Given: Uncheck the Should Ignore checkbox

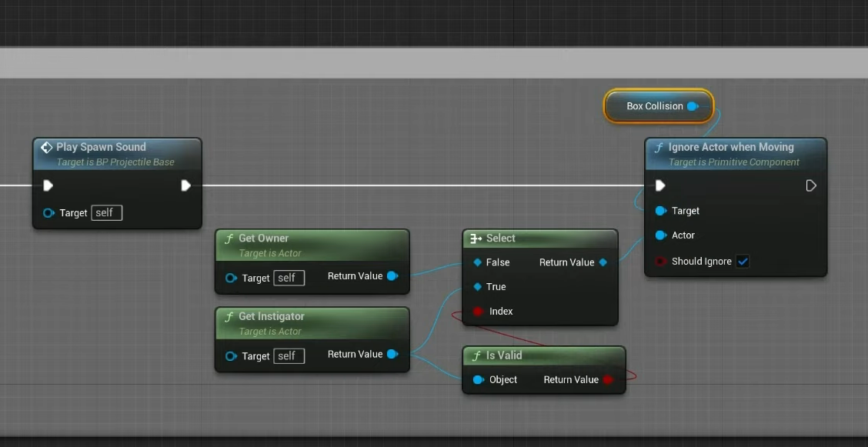Looking at the screenshot, I should point(743,262).
